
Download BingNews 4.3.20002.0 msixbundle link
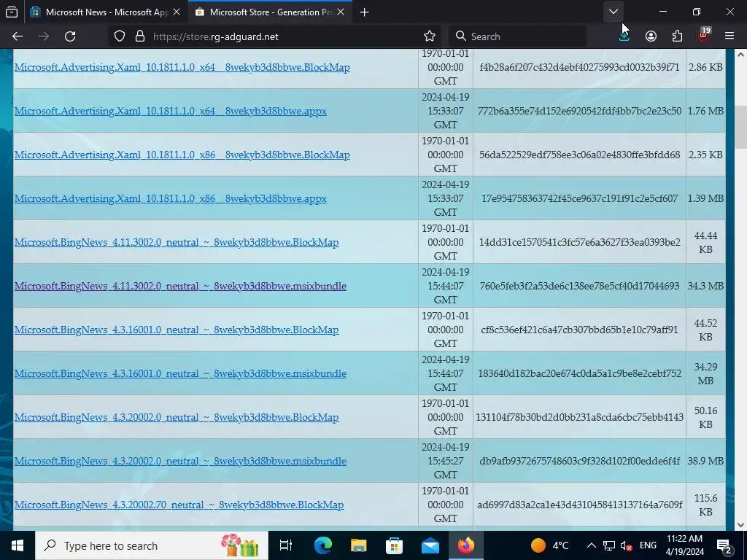pyautogui.click(x=180, y=462)
